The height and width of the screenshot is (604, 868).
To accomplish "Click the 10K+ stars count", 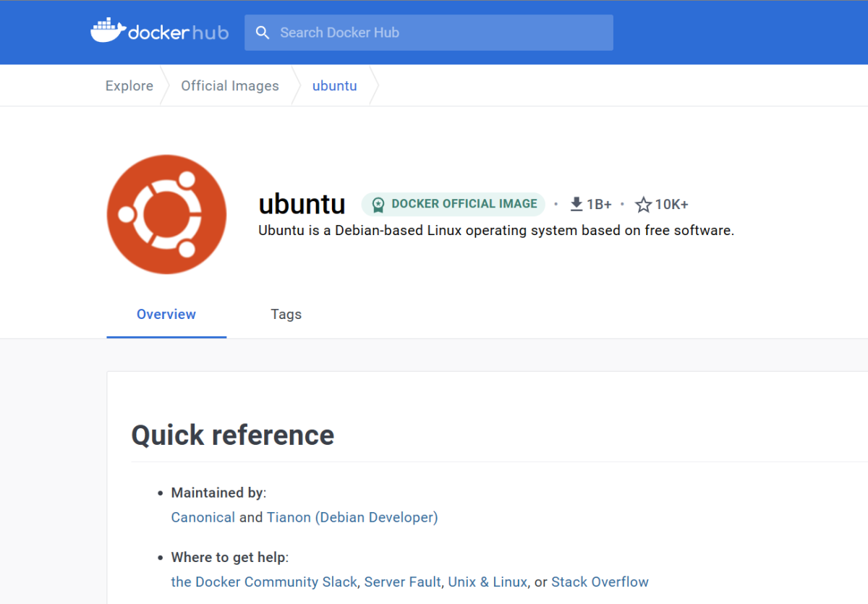I will [x=672, y=205].
